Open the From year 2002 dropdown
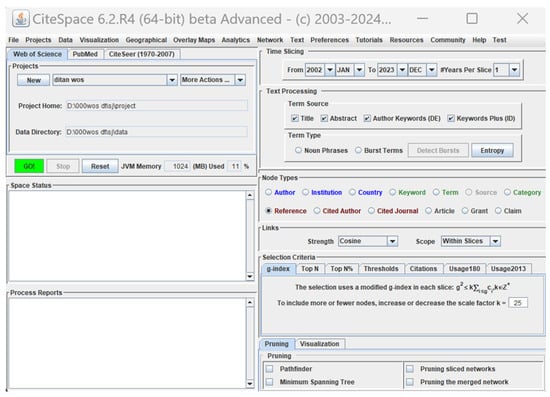The width and height of the screenshot is (550, 397). click(330, 70)
